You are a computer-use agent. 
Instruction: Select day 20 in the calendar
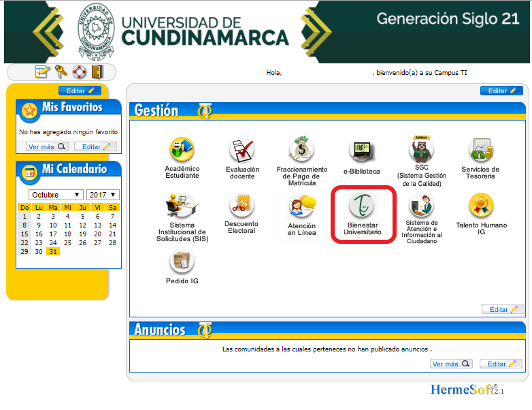click(98, 234)
